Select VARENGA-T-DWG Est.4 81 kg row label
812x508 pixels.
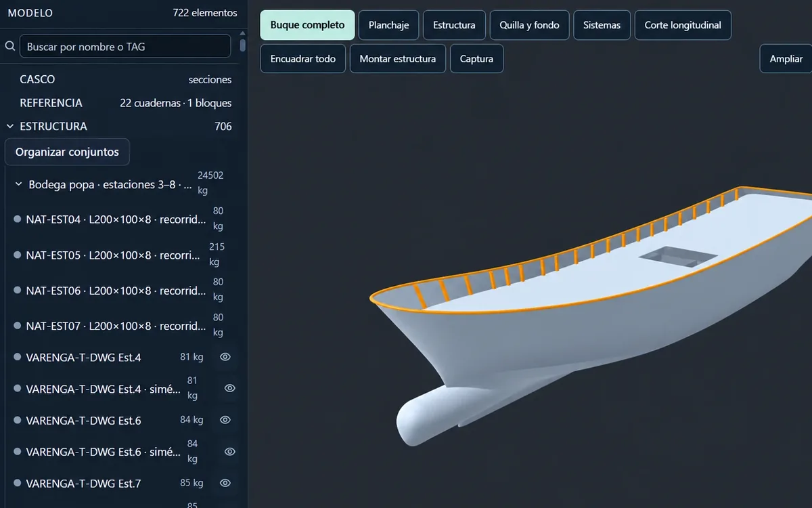tap(83, 357)
